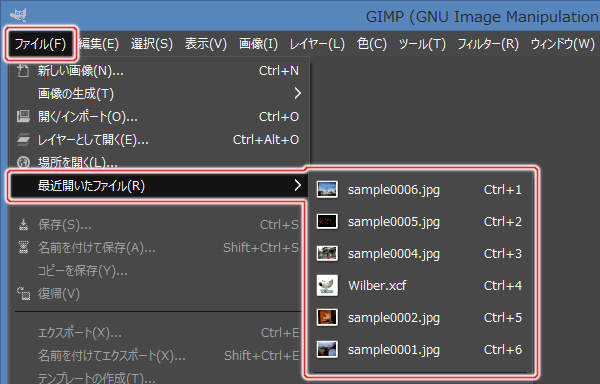
Task: Click the 復帰(V) menu entry
Action: pyautogui.click(x=158, y=294)
